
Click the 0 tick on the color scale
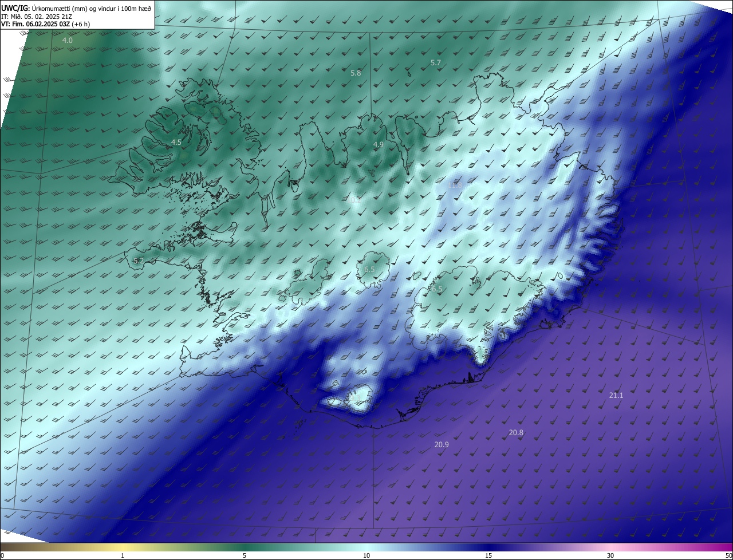2,556
